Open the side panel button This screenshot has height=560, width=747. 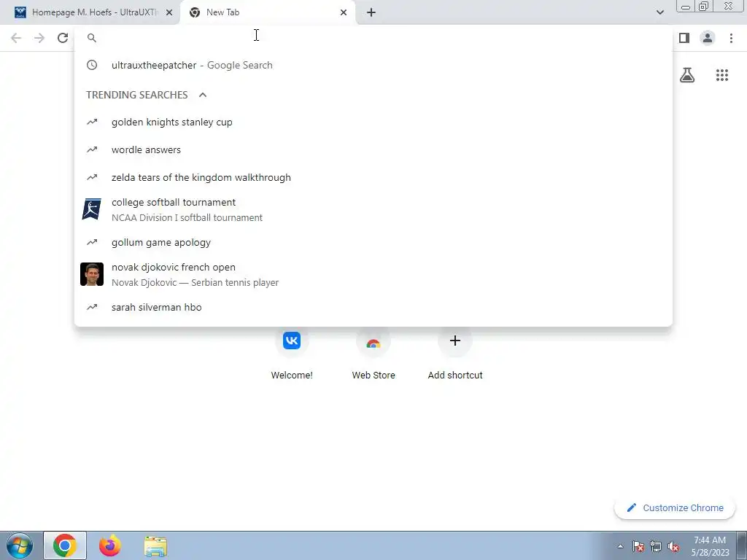point(684,38)
